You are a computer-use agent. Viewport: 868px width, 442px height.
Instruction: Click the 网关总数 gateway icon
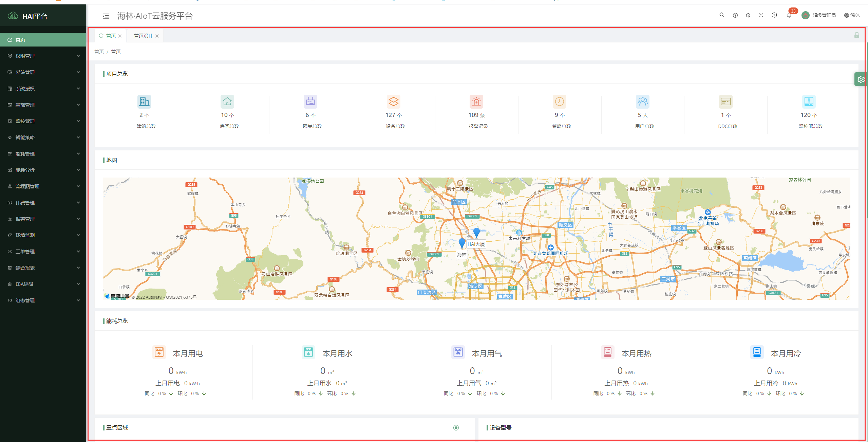pyautogui.click(x=310, y=101)
